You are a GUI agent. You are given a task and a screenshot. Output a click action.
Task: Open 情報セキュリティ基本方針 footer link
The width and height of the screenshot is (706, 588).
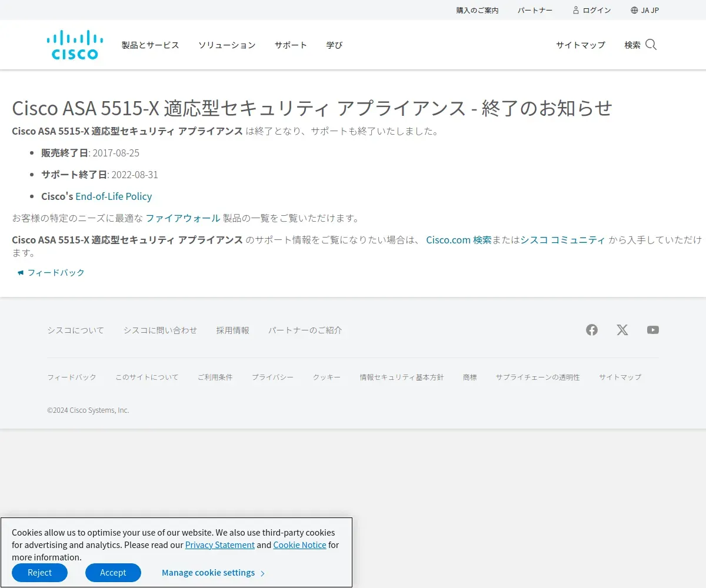click(x=402, y=377)
